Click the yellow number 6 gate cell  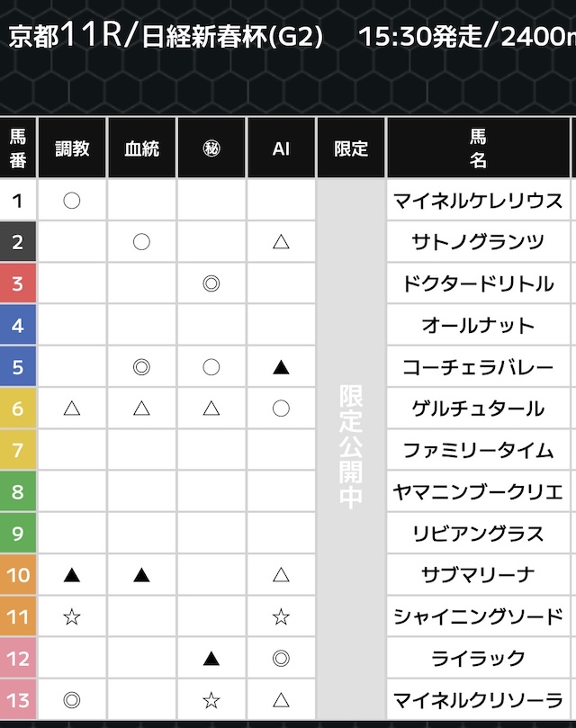pos(18,409)
